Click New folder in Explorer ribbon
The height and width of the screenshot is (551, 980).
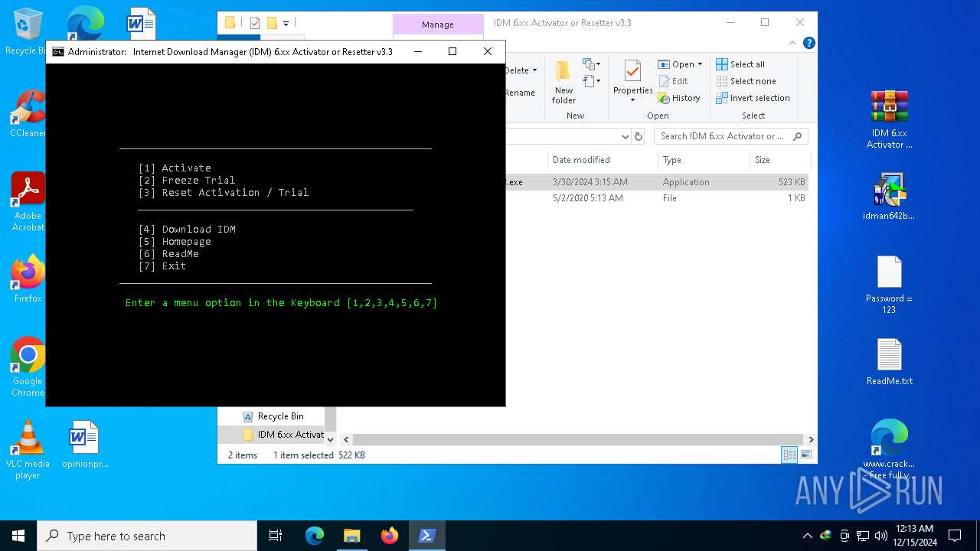coord(563,82)
